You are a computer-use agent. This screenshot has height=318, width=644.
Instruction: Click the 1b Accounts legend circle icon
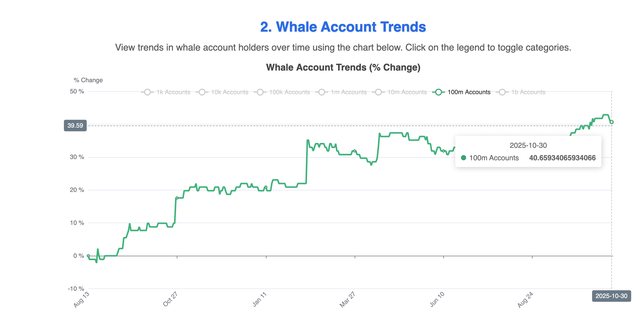pos(502,92)
